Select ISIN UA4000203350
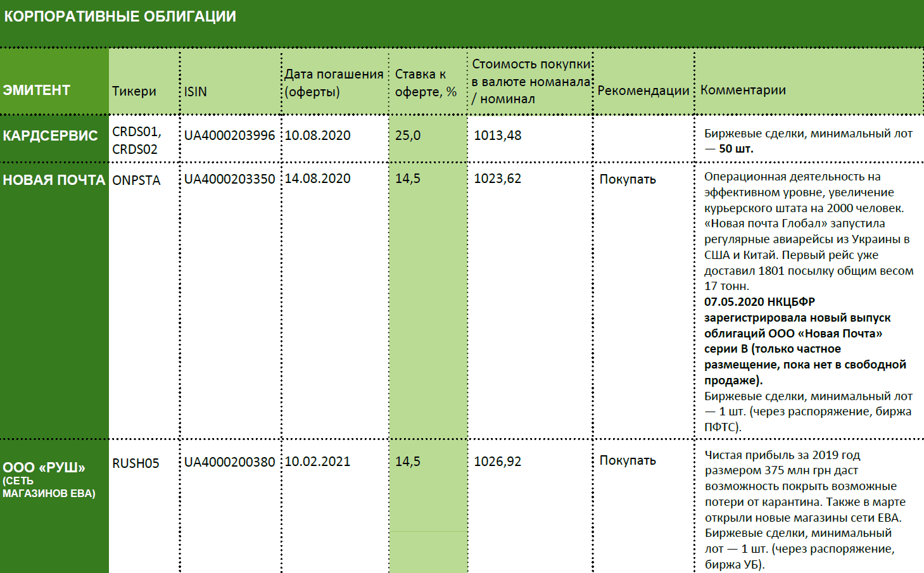This screenshot has height=573, width=924. coord(230,179)
